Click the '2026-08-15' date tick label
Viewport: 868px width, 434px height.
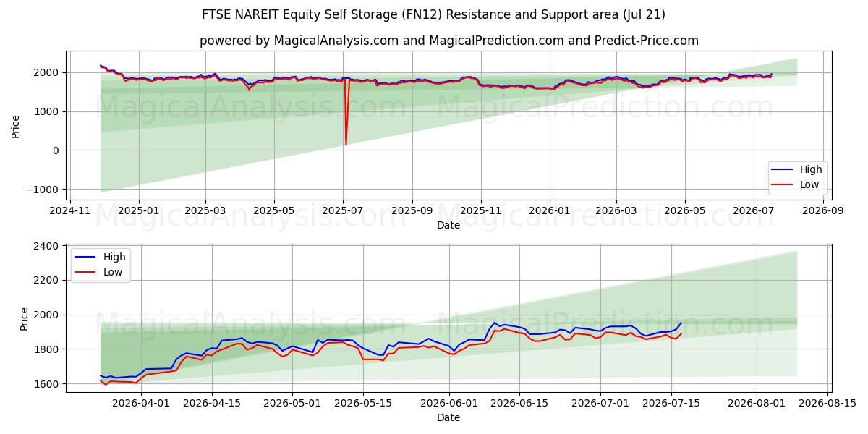pos(827,403)
